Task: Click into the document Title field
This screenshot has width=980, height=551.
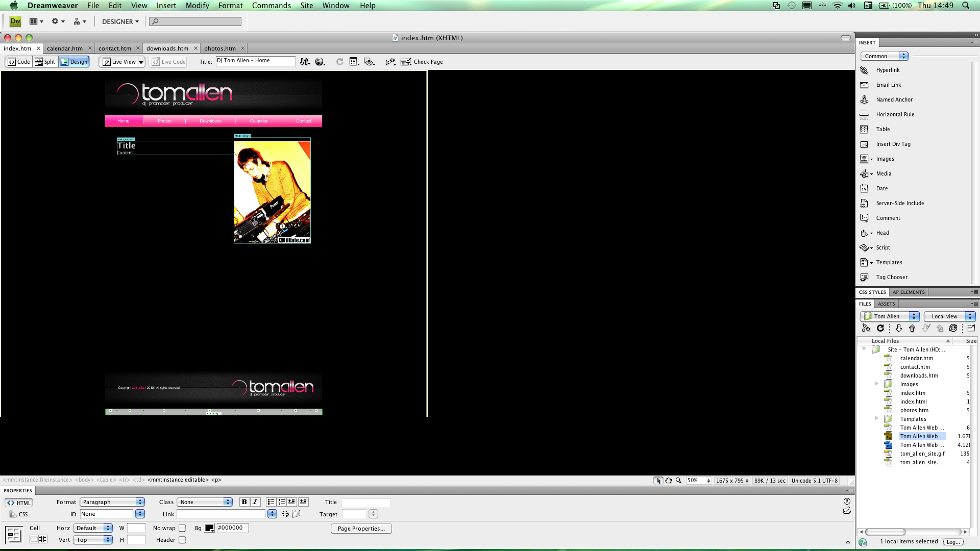Action: tap(255, 61)
